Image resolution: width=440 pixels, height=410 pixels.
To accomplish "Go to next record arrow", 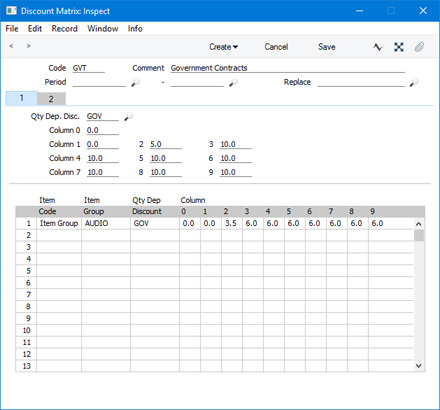I will (29, 46).
